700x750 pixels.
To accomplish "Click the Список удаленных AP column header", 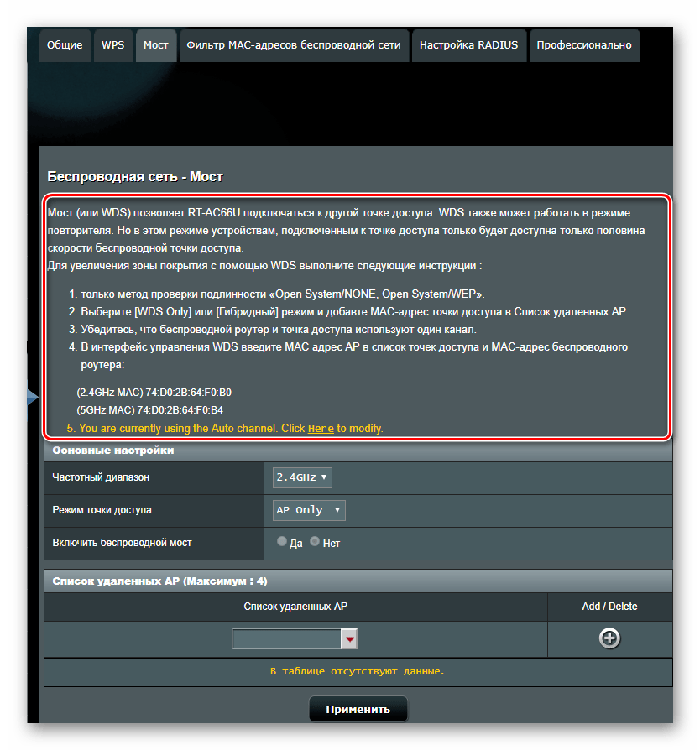I will click(x=295, y=607).
